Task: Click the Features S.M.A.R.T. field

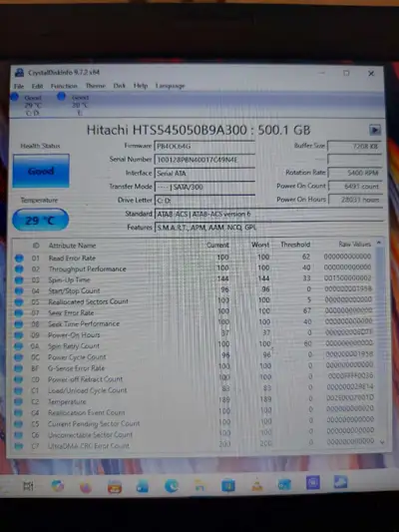Action: pyautogui.click(x=268, y=227)
